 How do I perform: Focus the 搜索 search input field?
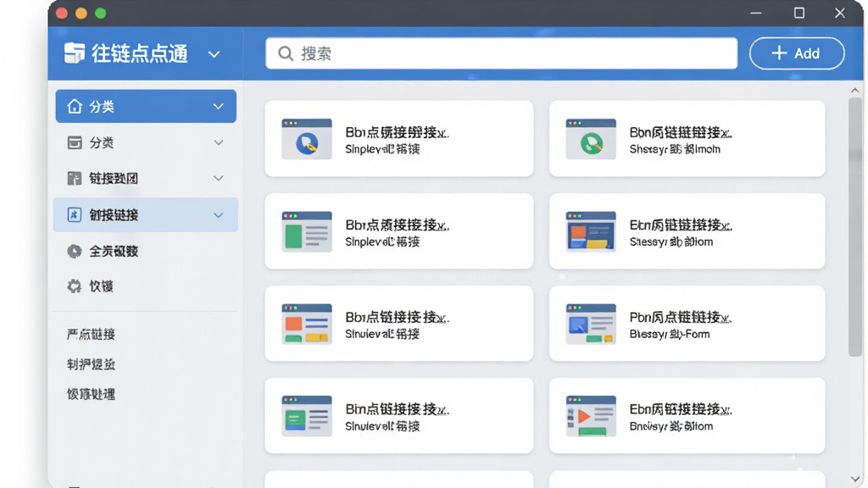[502, 53]
